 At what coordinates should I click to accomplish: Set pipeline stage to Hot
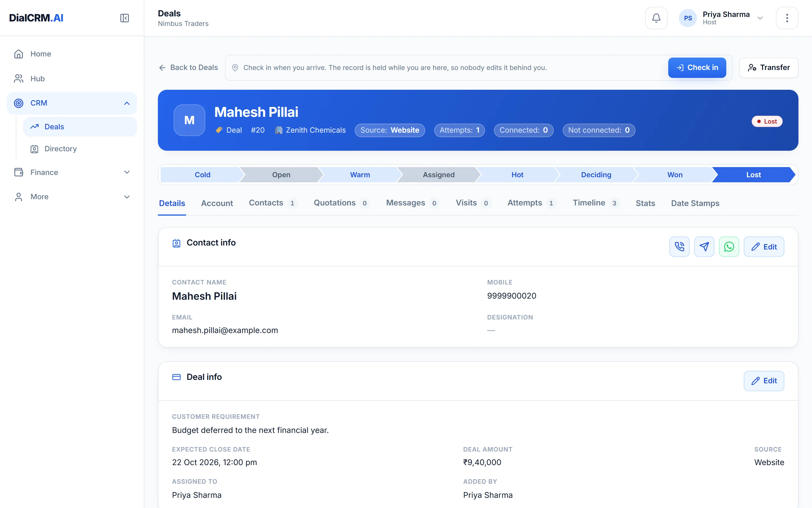click(x=517, y=175)
